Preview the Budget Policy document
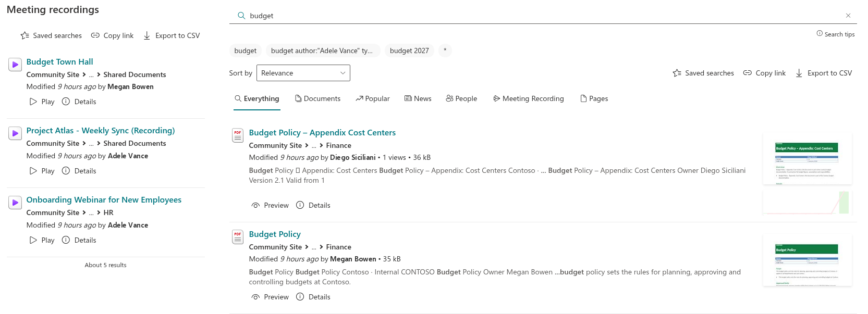 [x=270, y=297]
